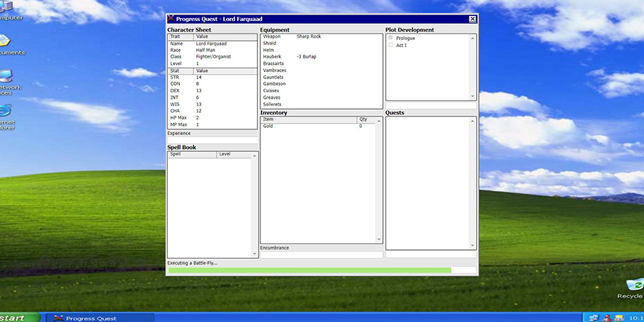Close the Progress Quest window
644x322 pixels.
point(472,19)
